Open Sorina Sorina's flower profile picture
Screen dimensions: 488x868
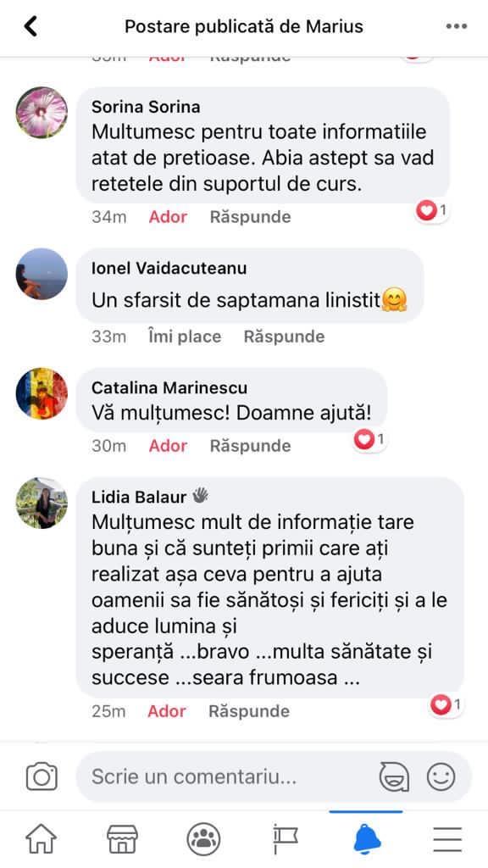click(42, 113)
